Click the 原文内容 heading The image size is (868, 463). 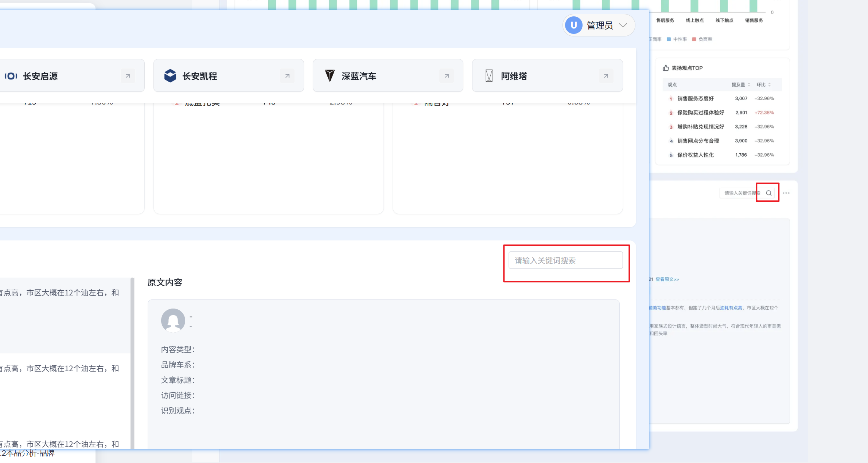[x=165, y=283]
